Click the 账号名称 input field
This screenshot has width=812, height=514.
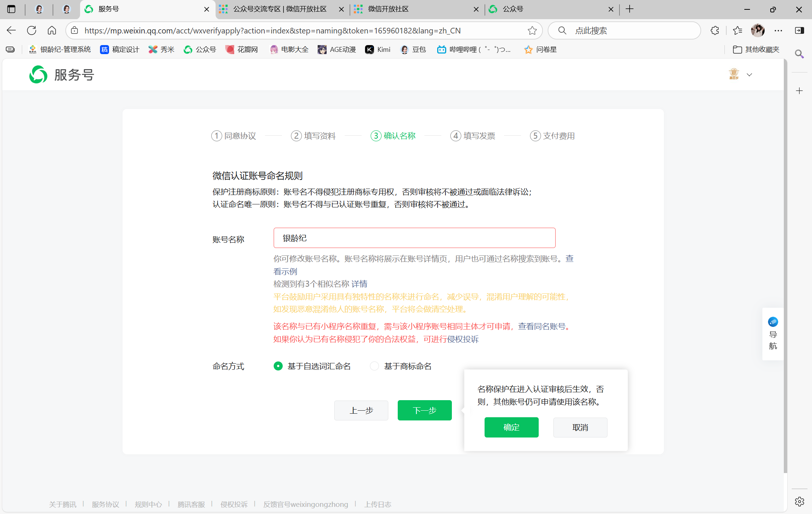click(x=414, y=238)
